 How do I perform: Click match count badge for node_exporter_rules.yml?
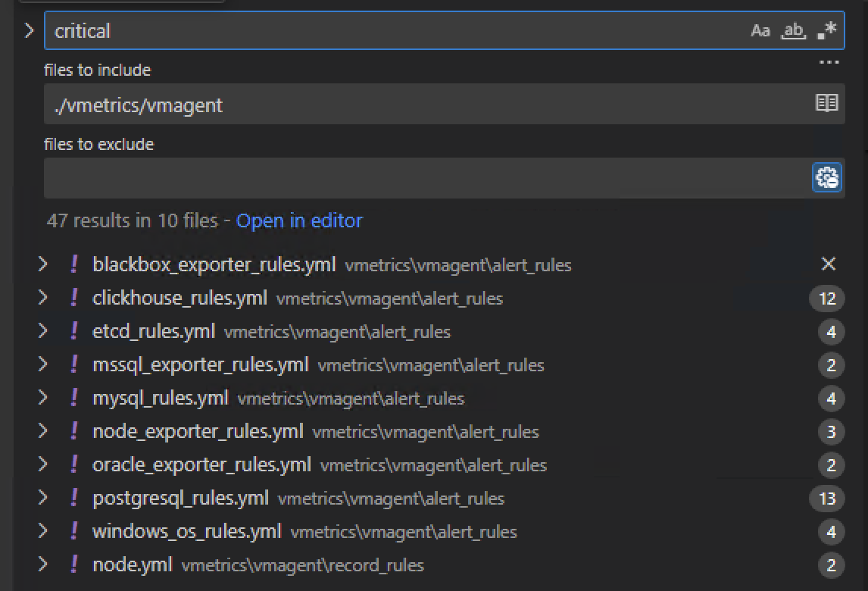coord(830,432)
